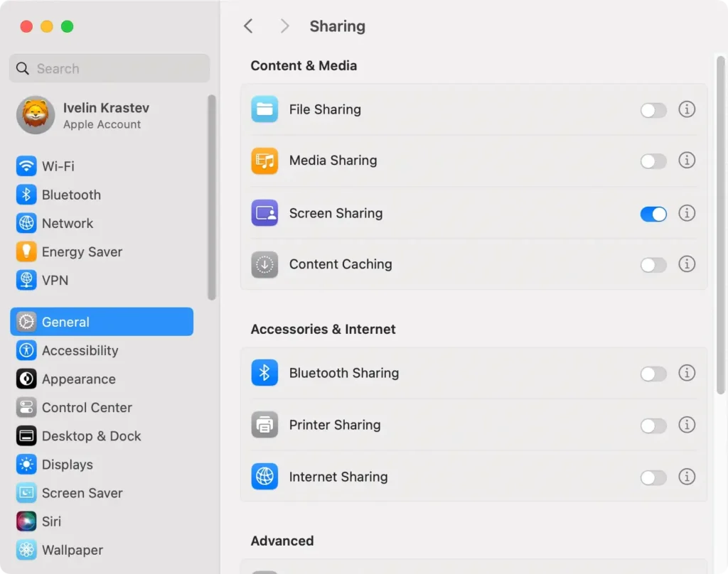Screen dimensions: 728x574
Task: Open Wi-Fi settings in the sidebar
Action: pos(57,166)
